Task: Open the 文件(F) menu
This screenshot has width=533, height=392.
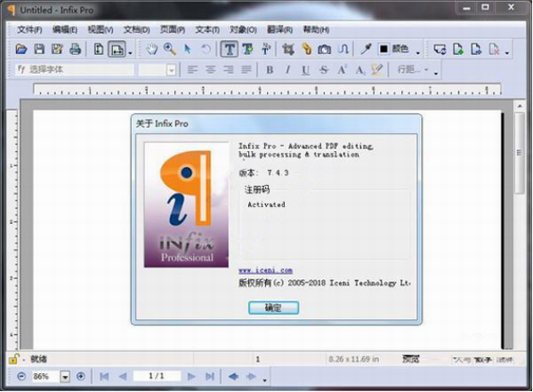Action: coord(29,30)
